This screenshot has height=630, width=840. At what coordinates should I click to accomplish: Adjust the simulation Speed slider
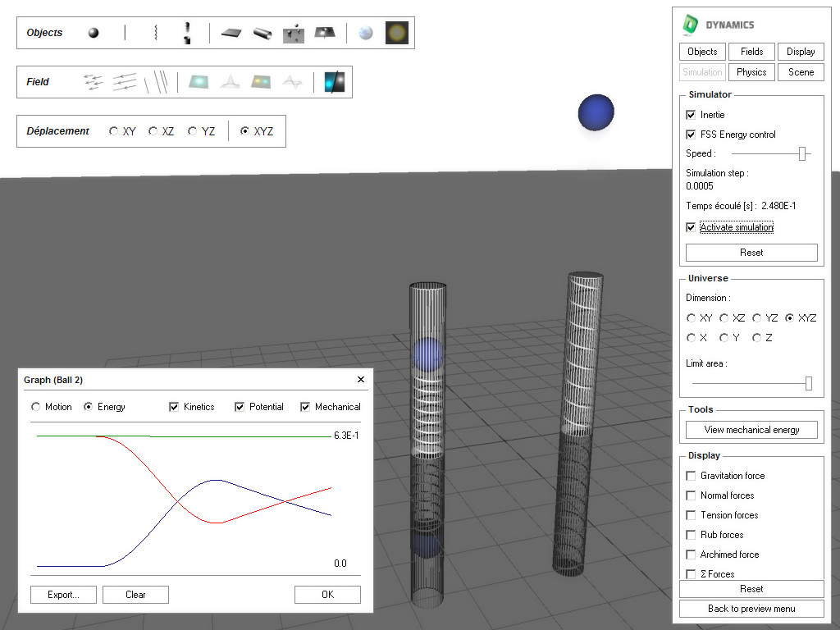click(802, 153)
